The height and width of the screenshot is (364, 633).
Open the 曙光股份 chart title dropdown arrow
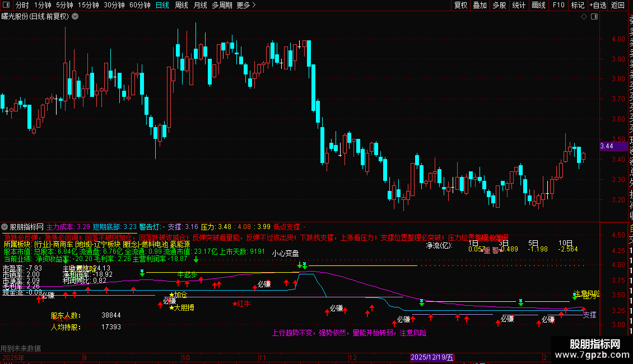coord(75,17)
